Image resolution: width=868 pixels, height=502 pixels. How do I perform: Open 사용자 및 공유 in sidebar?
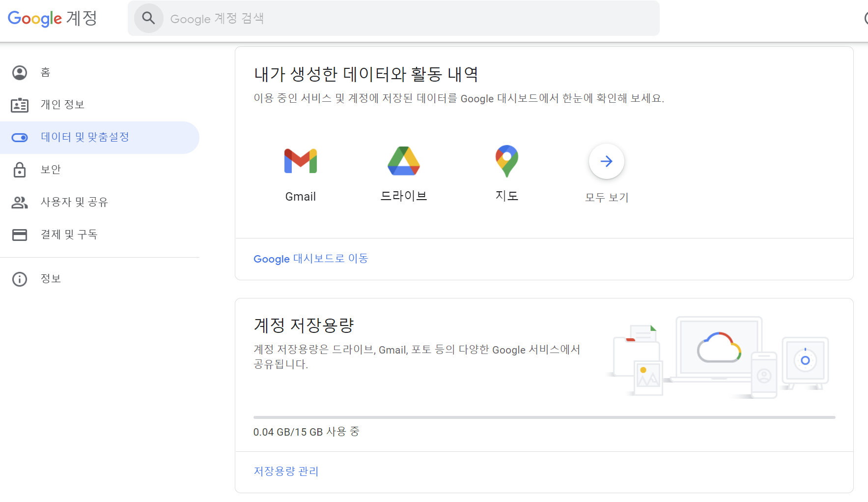(x=100, y=203)
